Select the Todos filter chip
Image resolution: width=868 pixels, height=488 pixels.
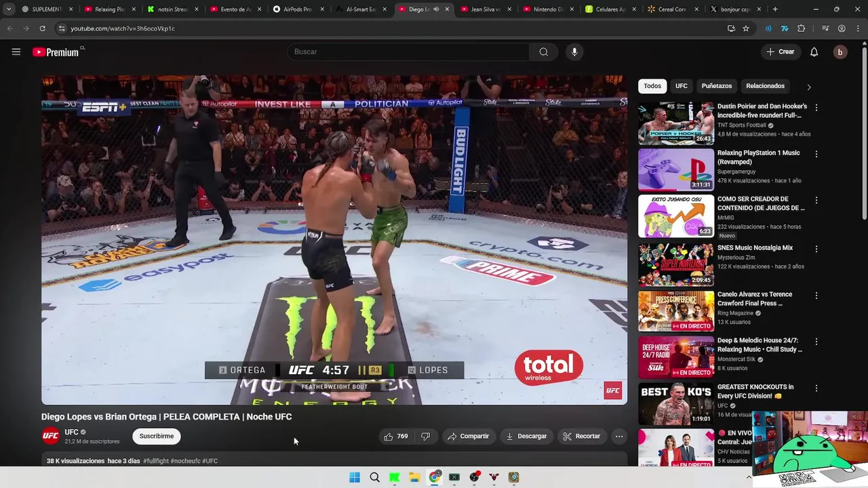click(652, 86)
